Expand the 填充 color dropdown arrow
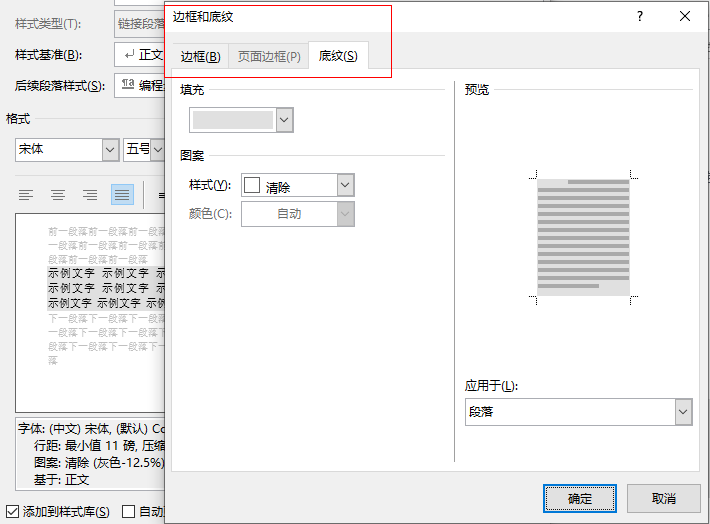 (x=284, y=120)
